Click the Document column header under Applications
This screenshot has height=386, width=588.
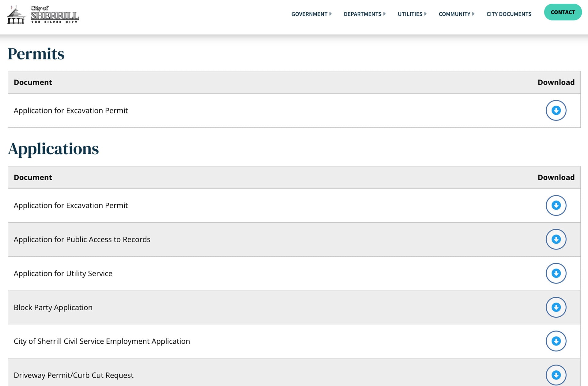click(x=32, y=177)
